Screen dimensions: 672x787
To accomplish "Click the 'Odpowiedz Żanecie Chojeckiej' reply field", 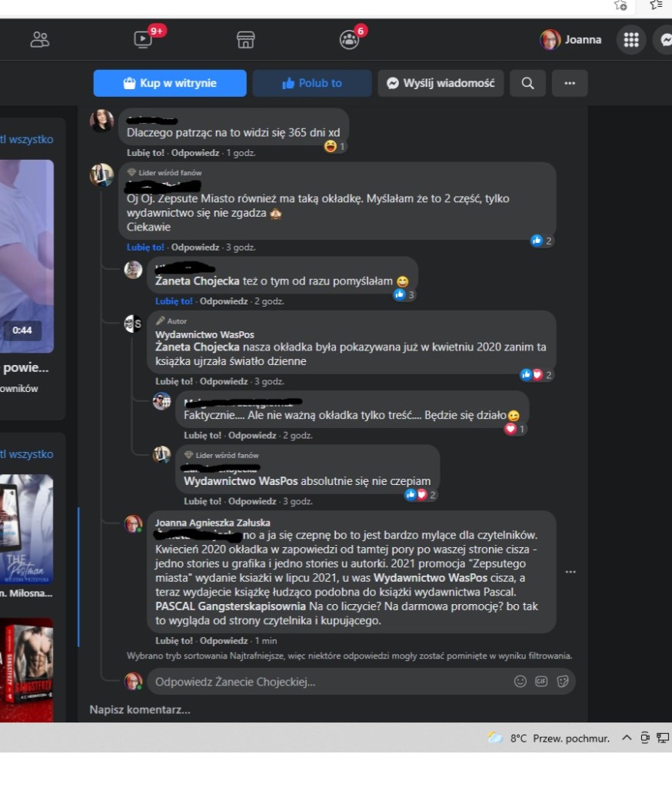I will tap(327, 682).
